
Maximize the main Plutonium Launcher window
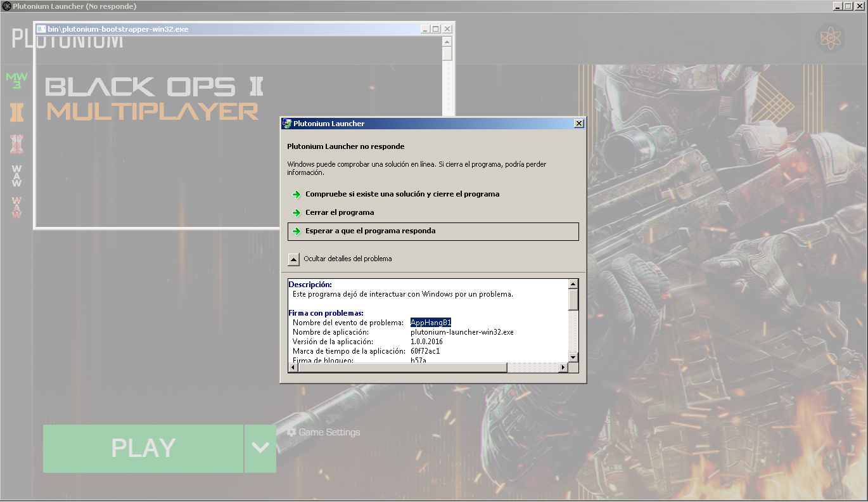(x=848, y=6)
